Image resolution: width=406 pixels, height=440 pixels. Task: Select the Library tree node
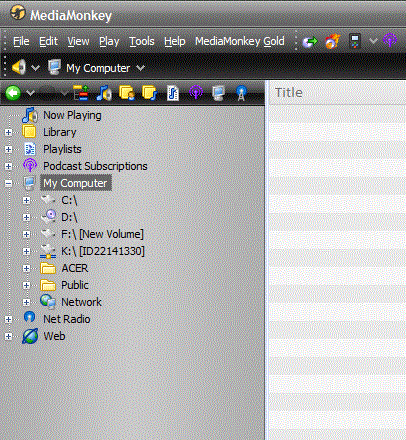coord(60,132)
